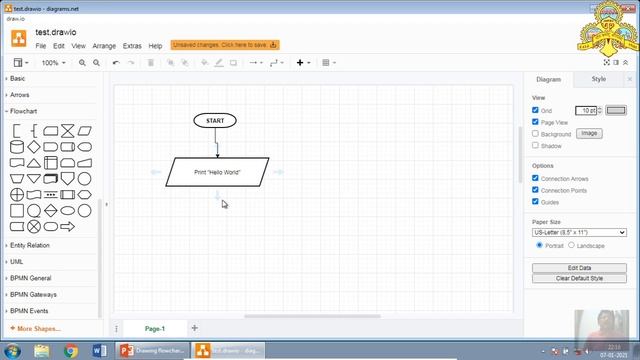Screen dimensions: 640x360
Task: Select the cylinder database shape
Action: pos(17,147)
